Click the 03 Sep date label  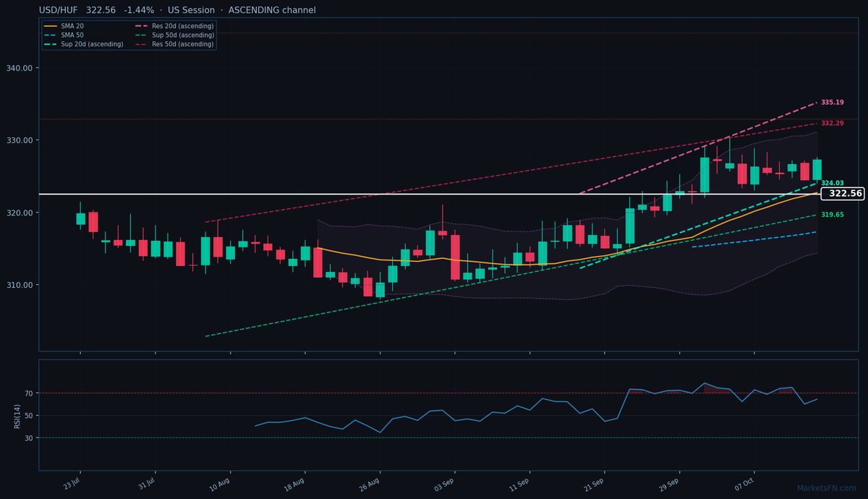coord(445,485)
